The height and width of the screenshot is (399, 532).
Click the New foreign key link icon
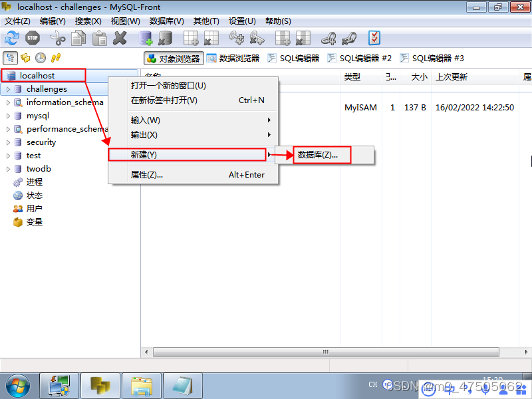coord(329,38)
